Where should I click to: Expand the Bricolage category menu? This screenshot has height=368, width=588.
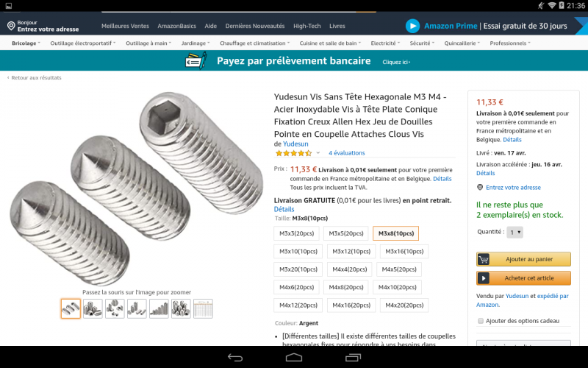coord(26,43)
